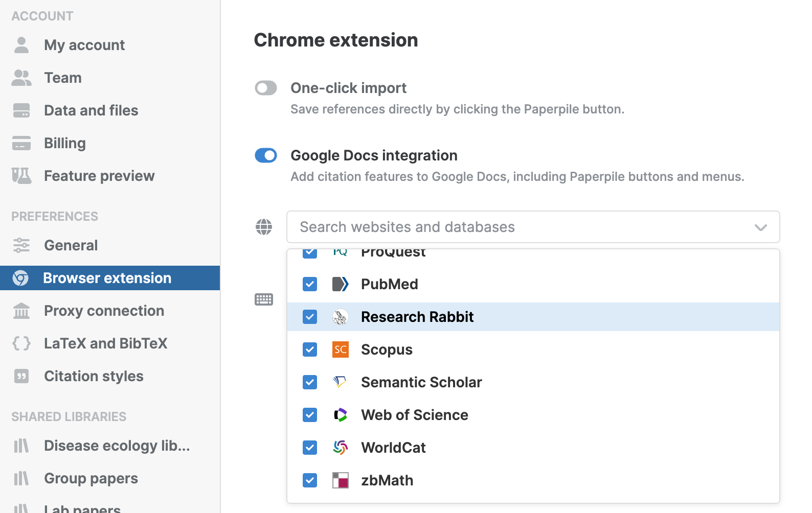Screen dimensions: 812x513
Task: Uncheck the zbMath checkbox
Action: (x=310, y=480)
